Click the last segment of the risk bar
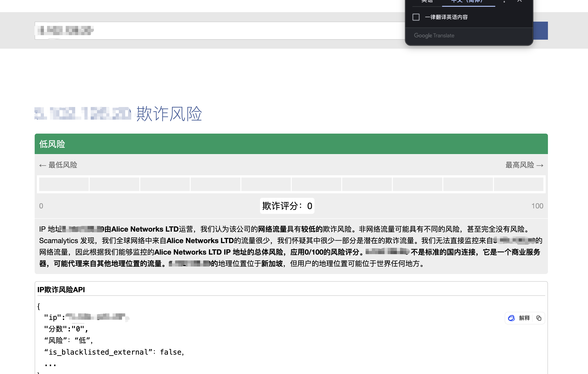The height and width of the screenshot is (374, 588). pos(518,184)
